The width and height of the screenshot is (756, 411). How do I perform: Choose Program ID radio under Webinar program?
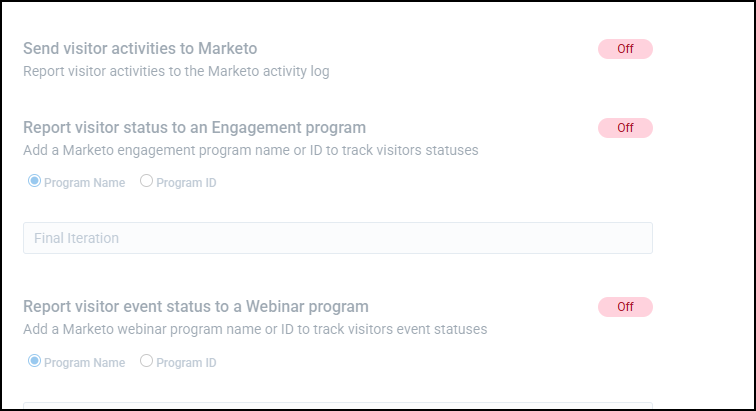146,361
